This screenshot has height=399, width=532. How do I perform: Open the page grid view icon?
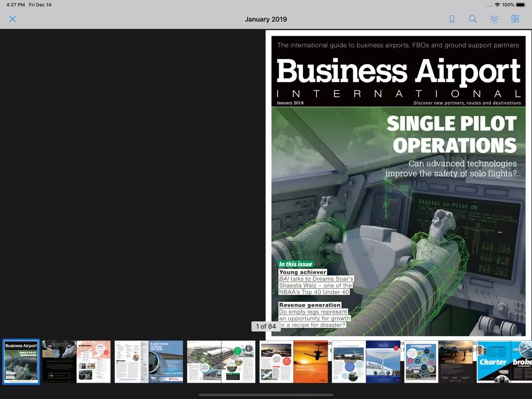(515, 19)
